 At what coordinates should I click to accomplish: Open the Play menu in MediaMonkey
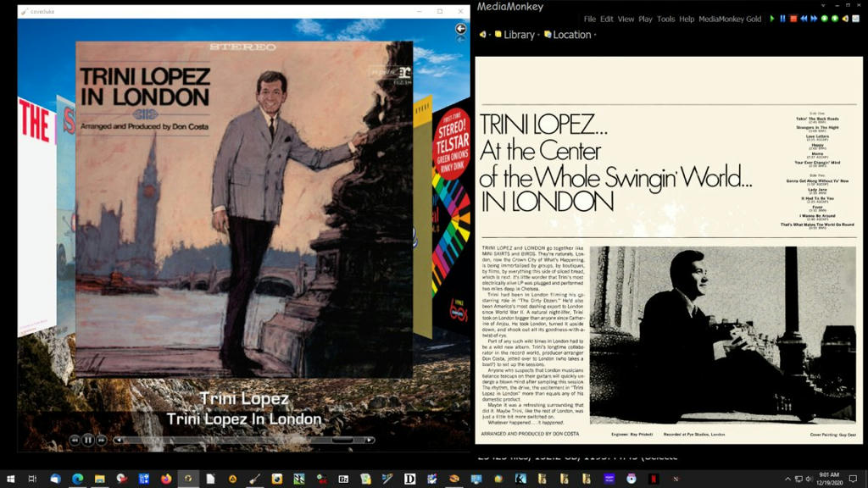[x=645, y=19]
